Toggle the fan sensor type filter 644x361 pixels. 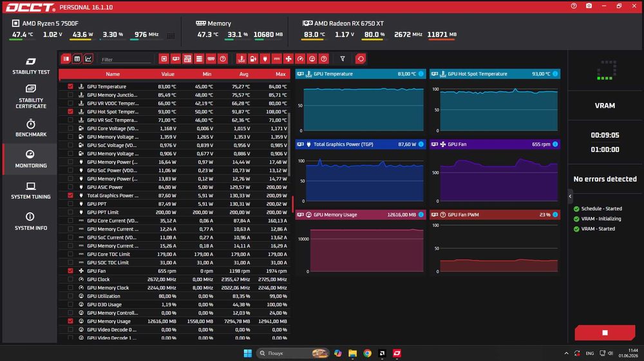coord(289,59)
